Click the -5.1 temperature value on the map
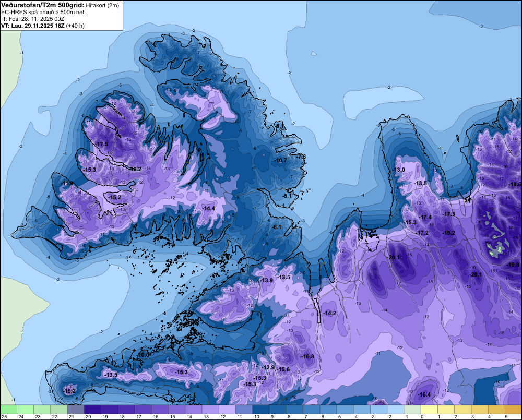This screenshot has height=420, width=522. coord(287,196)
